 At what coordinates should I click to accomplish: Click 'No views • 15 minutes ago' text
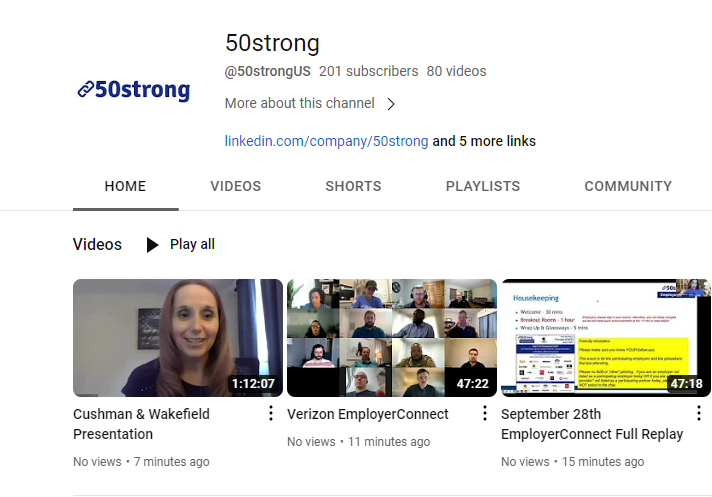pos(573,462)
